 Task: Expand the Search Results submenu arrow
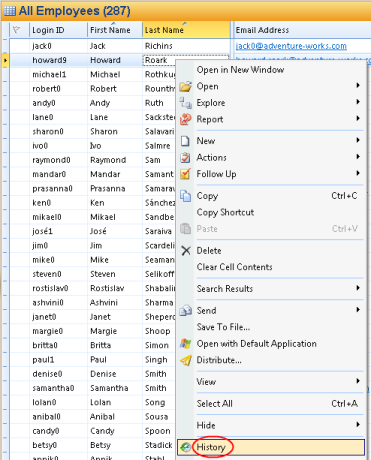tap(358, 288)
